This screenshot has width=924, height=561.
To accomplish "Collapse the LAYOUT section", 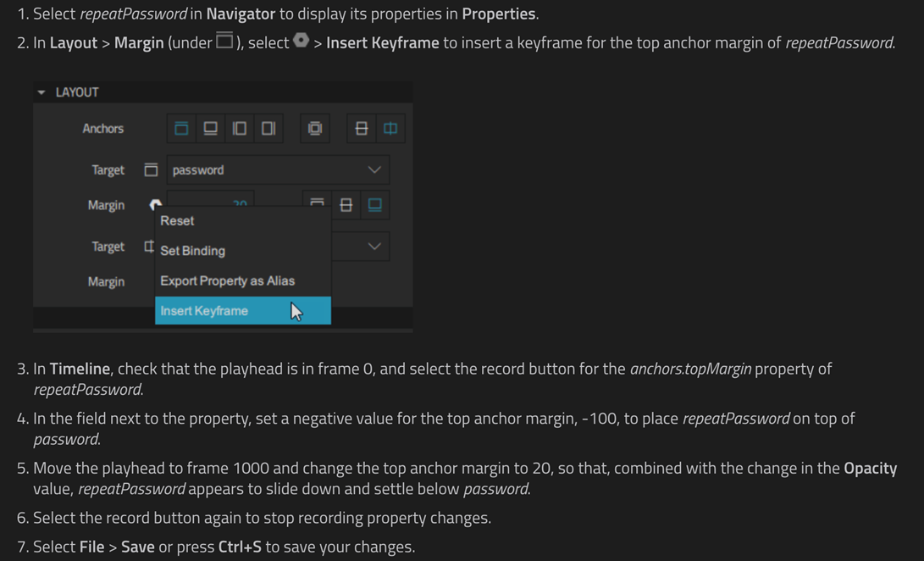I will point(41,92).
